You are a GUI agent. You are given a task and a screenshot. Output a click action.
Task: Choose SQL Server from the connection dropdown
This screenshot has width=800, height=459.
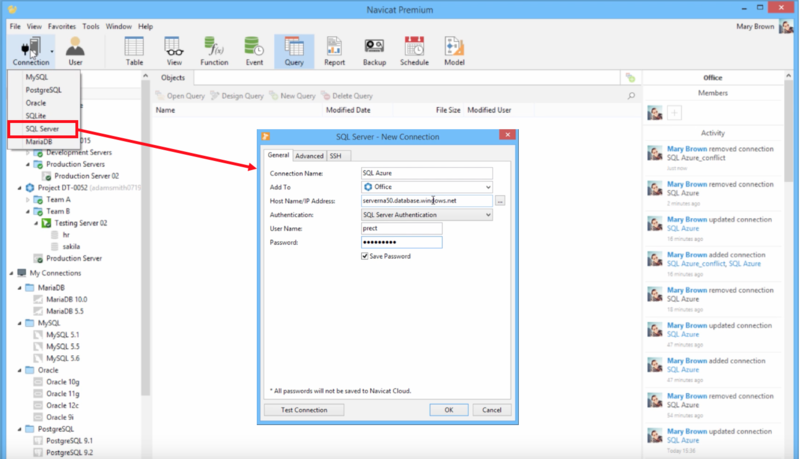[43, 129]
